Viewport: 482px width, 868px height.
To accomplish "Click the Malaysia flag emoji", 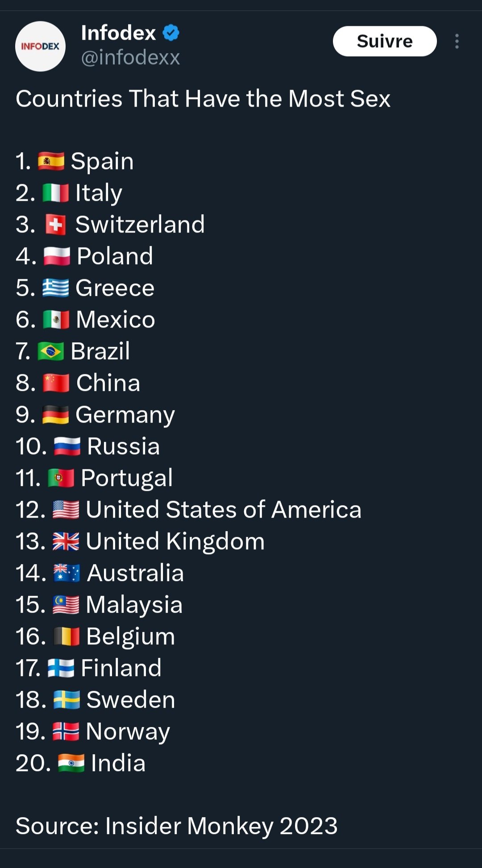I will [x=66, y=605].
